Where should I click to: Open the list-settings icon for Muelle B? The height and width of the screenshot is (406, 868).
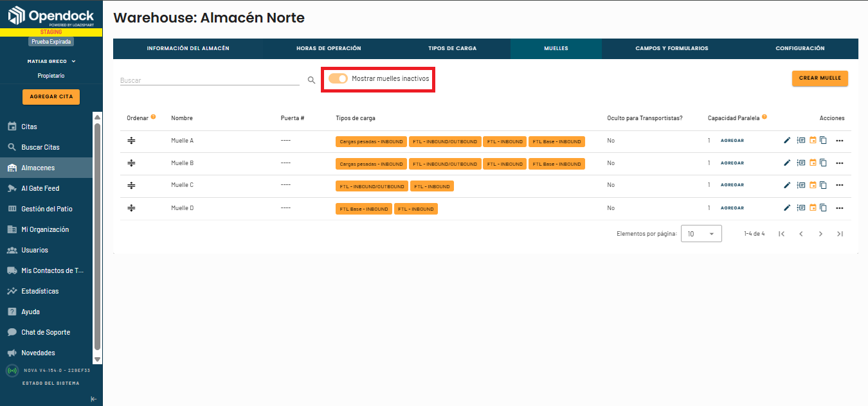(800, 163)
